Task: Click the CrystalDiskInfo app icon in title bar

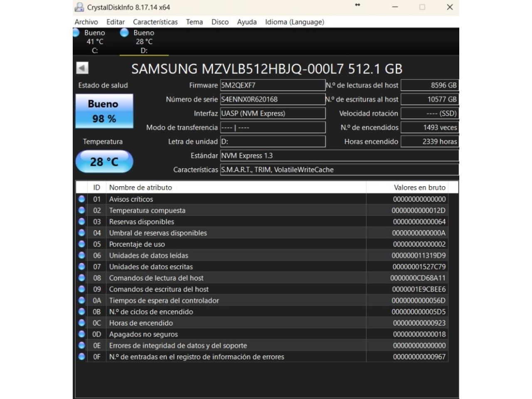Action: (79, 7)
